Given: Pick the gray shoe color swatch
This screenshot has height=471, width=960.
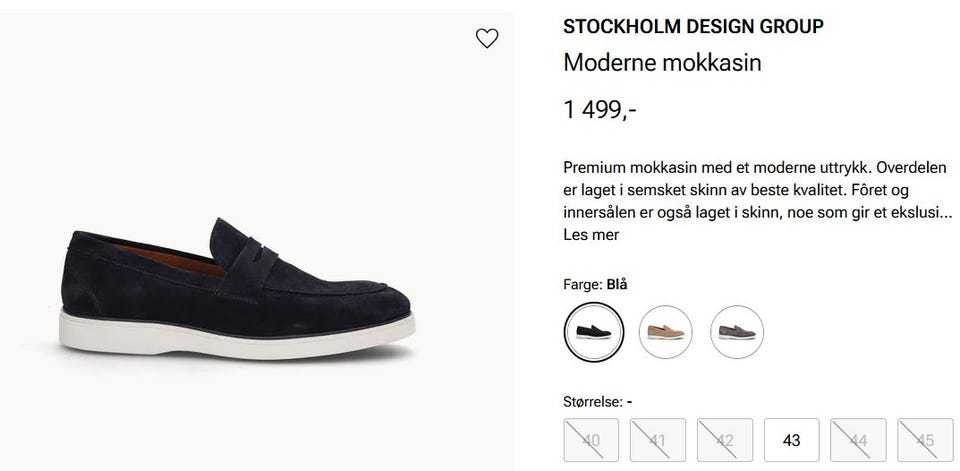Looking at the screenshot, I should [x=736, y=331].
